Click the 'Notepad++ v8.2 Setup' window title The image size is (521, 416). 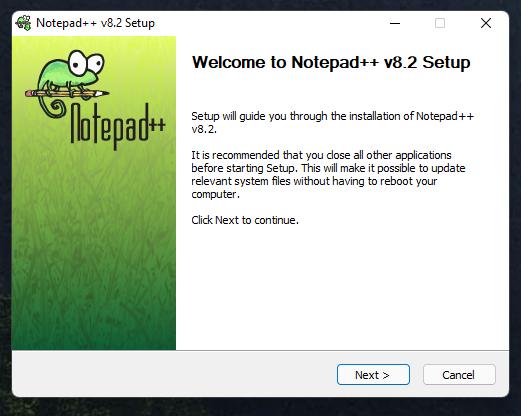[x=95, y=23]
